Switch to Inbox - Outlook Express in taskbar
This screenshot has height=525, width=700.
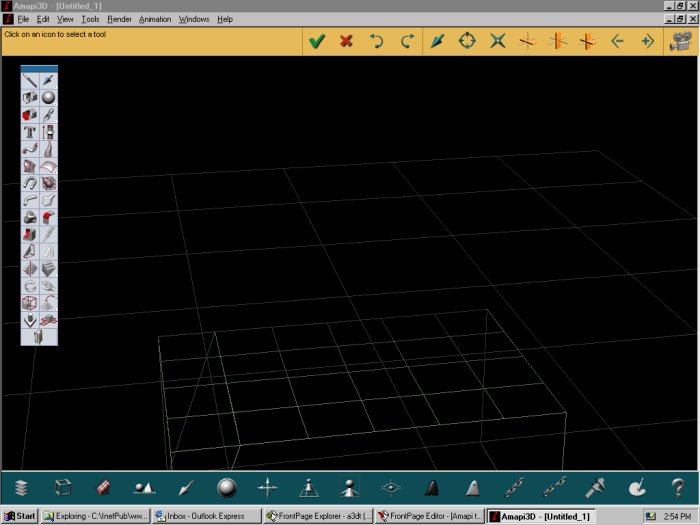tap(206, 516)
